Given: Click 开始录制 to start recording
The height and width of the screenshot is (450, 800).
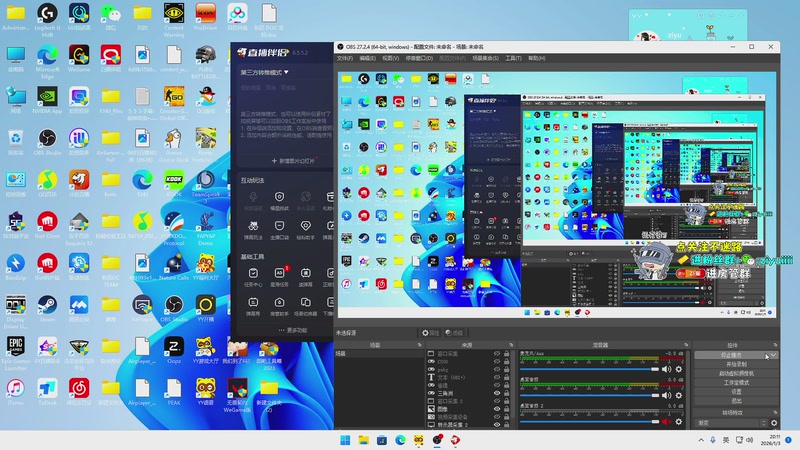Looking at the screenshot, I should tap(736, 364).
